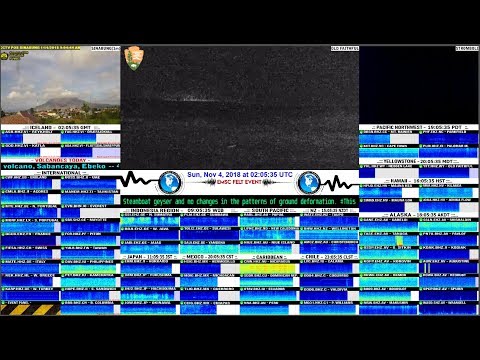Select the ALASKA section header
480x360 pixels.
pos(419,215)
